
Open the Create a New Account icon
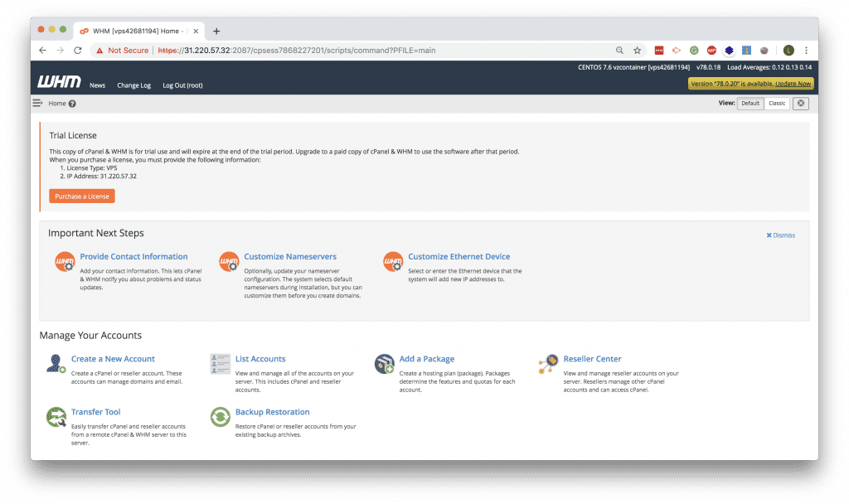click(x=56, y=364)
